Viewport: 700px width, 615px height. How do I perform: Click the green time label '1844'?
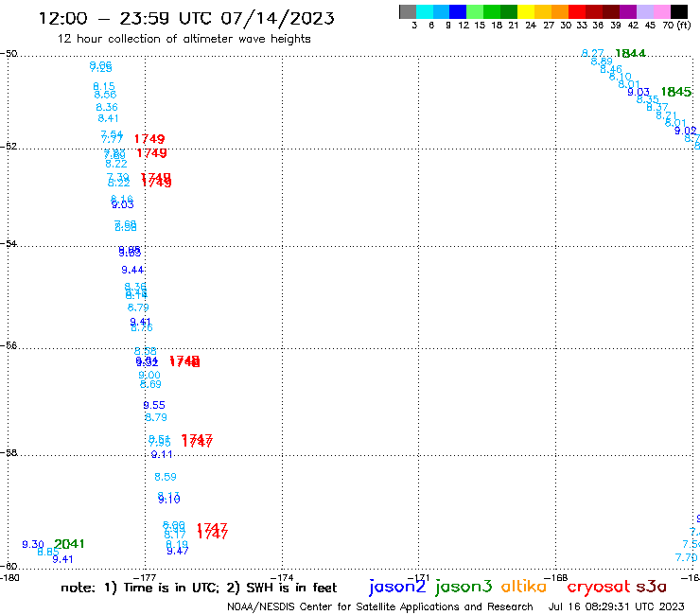[x=630, y=54]
